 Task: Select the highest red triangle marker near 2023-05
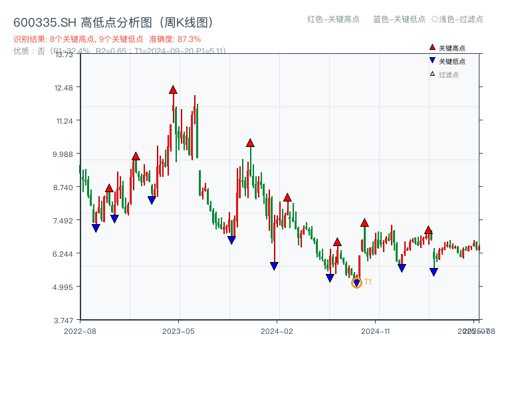coord(172,88)
